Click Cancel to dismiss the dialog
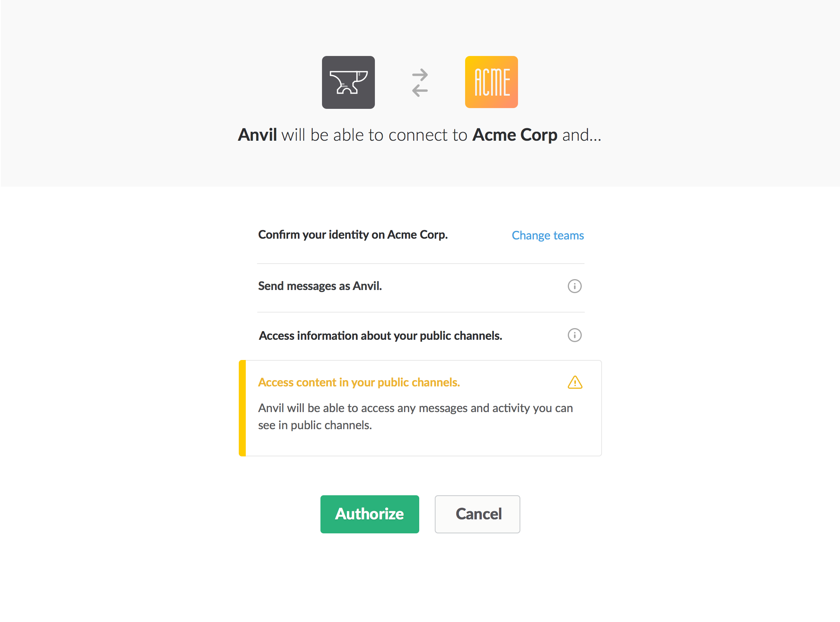The width and height of the screenshot is (840, 622). tap(478, 514)
